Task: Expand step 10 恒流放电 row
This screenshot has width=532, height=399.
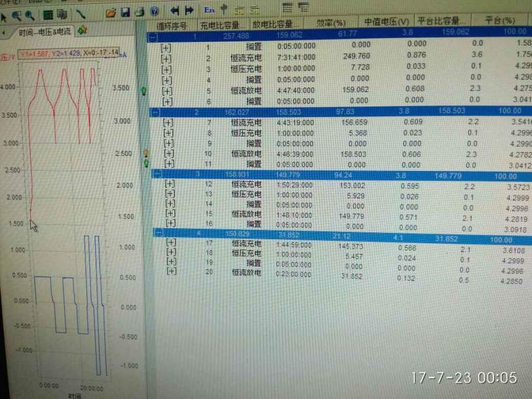Action: click(x=168, y=153)
